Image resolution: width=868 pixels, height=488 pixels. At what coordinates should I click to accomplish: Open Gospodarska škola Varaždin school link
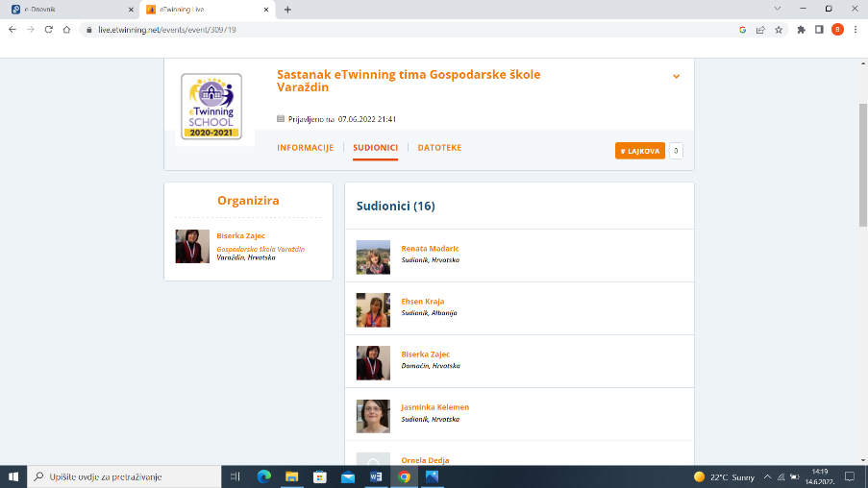click(x=260, y=249)
